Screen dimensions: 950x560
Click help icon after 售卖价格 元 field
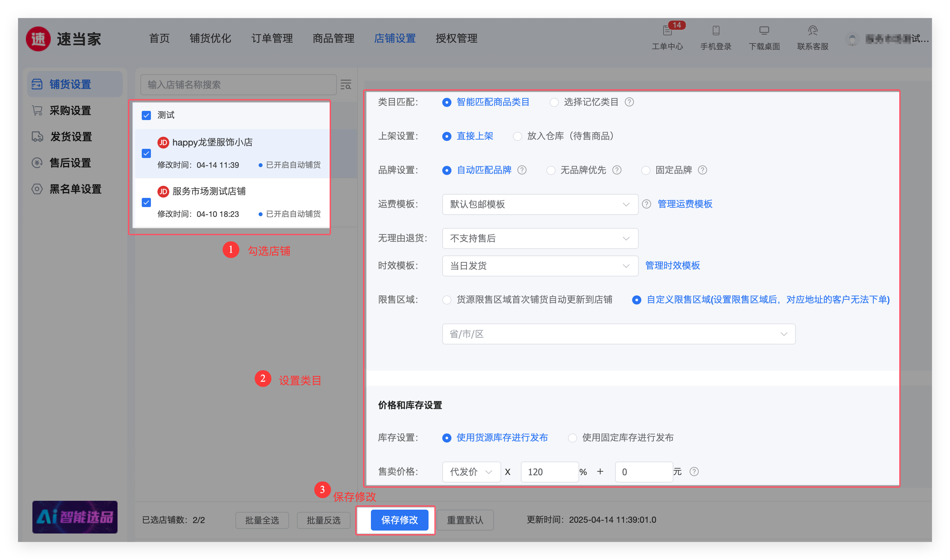694,472
